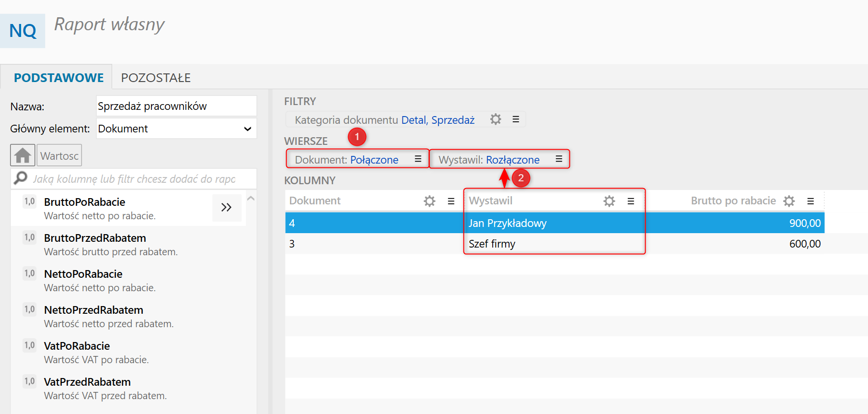
Task: Open hamburger menu of Wystawil row grouping
Action: tap(559, 159)
